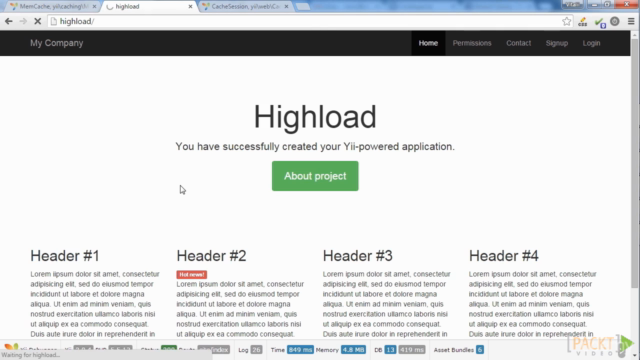Open the Log 26 debug panel
The height and width of the screenshot is (360, 640).
(250, 350)
